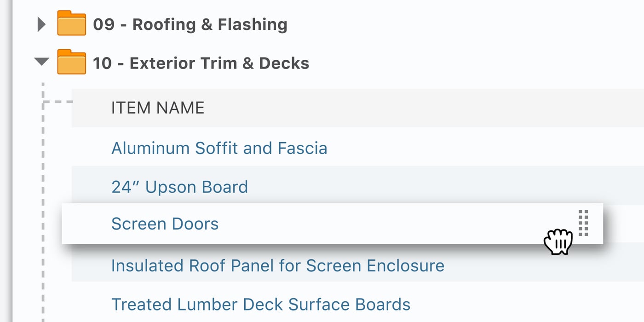Screen dimensions: 644x322
Task: Click the folder icon beside 10 - Exterior Trim & Decks
Action: (x=72, y=62)
